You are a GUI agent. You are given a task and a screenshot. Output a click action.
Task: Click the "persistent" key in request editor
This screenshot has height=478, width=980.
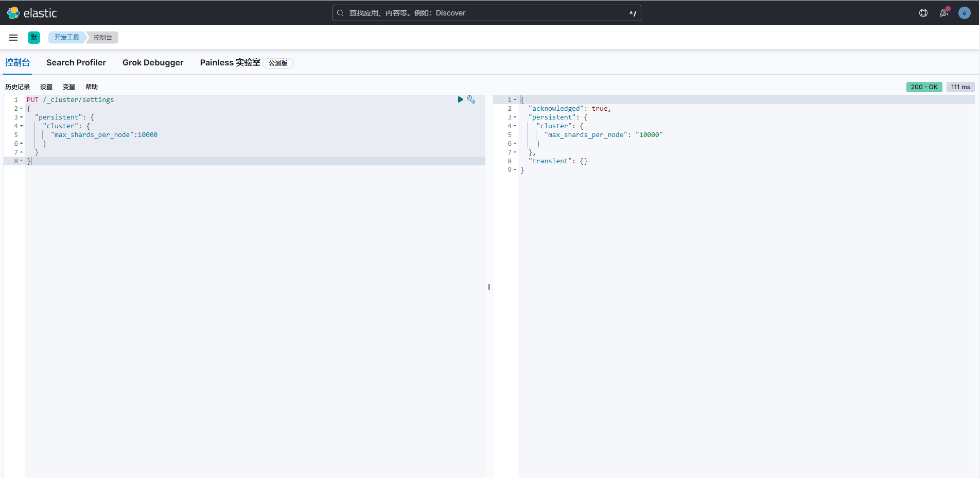tap(59, 117)
